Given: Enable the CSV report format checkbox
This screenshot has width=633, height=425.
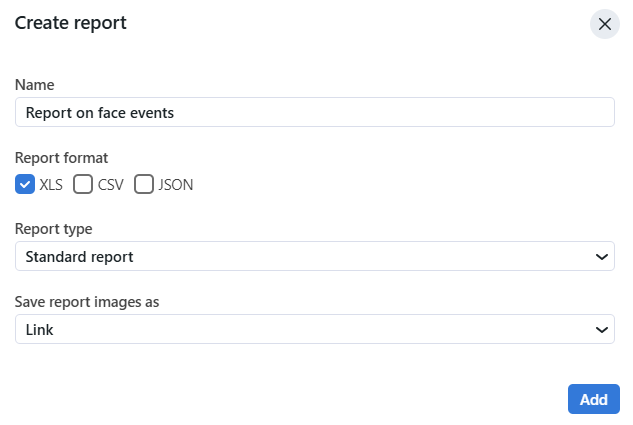Looking at the screenshot, I should (x=83, y=184).
